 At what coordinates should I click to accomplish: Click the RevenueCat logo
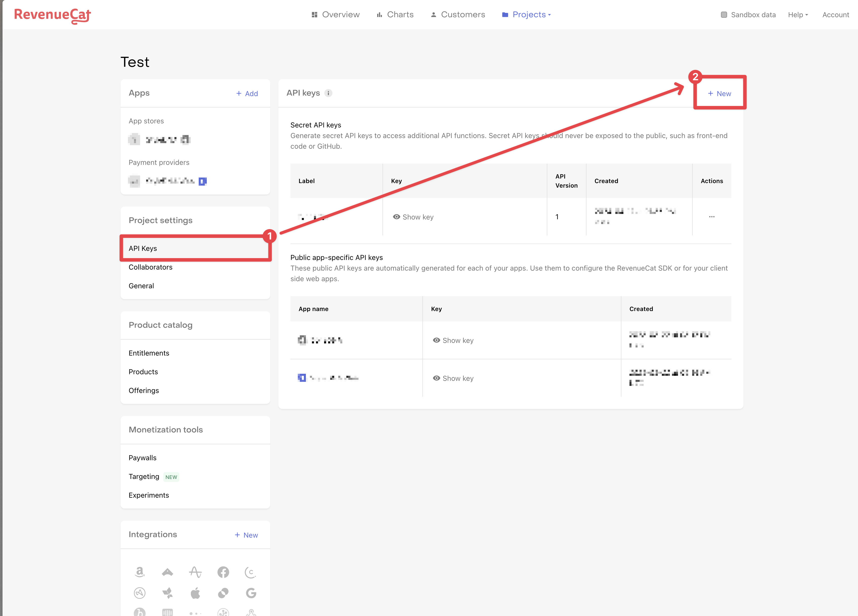click(53, 15)
